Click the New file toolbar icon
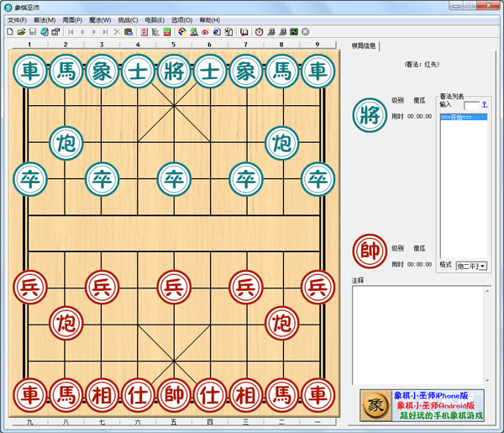Image resolution: width=504 pixels, height=433 pixels. coord(10,32)
